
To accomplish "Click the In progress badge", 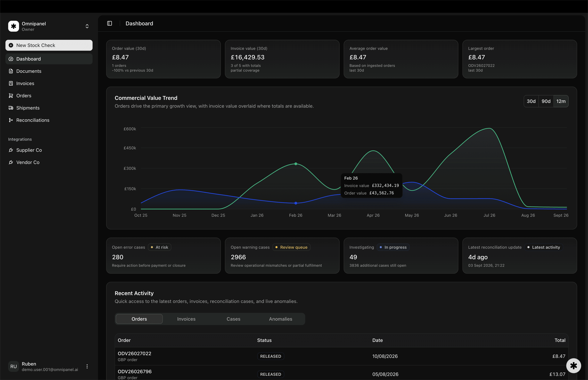I will (x=393, y=247).
